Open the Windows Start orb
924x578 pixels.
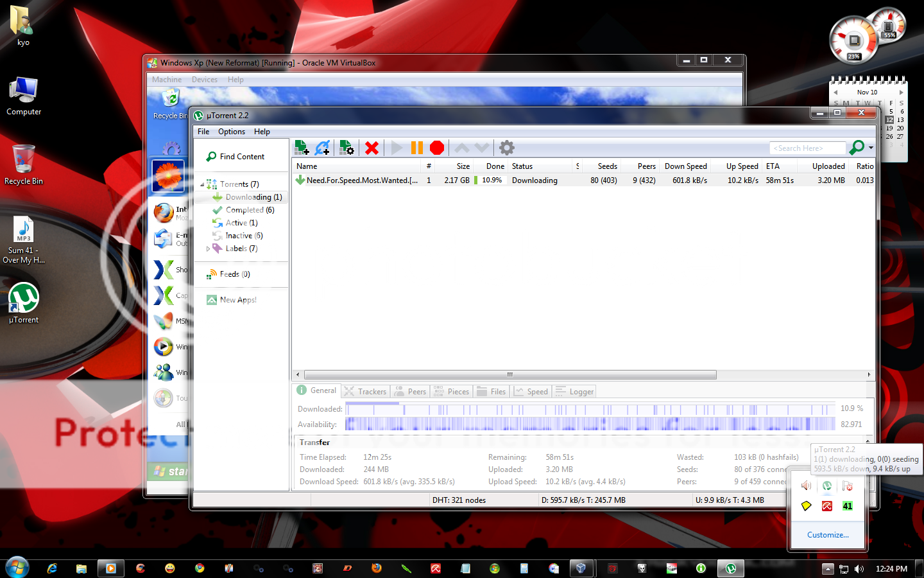click(x=17, y=568)
